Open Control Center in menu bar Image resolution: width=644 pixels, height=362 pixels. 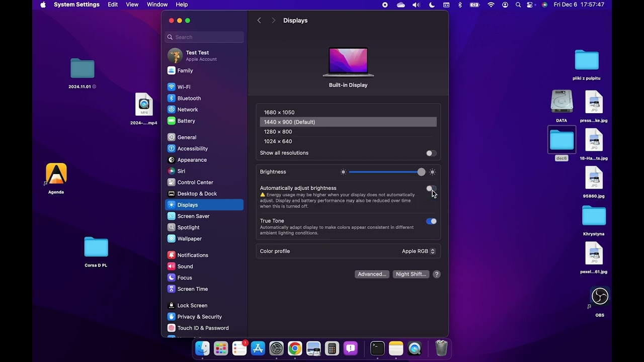[530, 5]
